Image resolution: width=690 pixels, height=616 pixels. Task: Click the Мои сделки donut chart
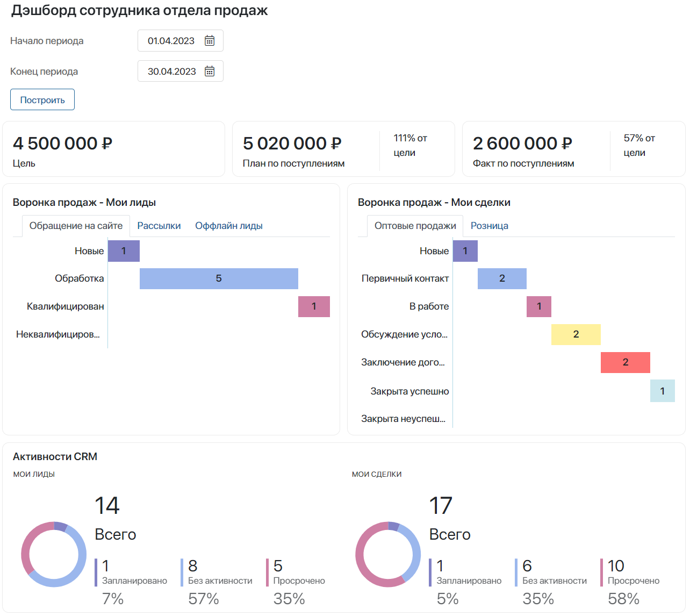coord(388,554)
